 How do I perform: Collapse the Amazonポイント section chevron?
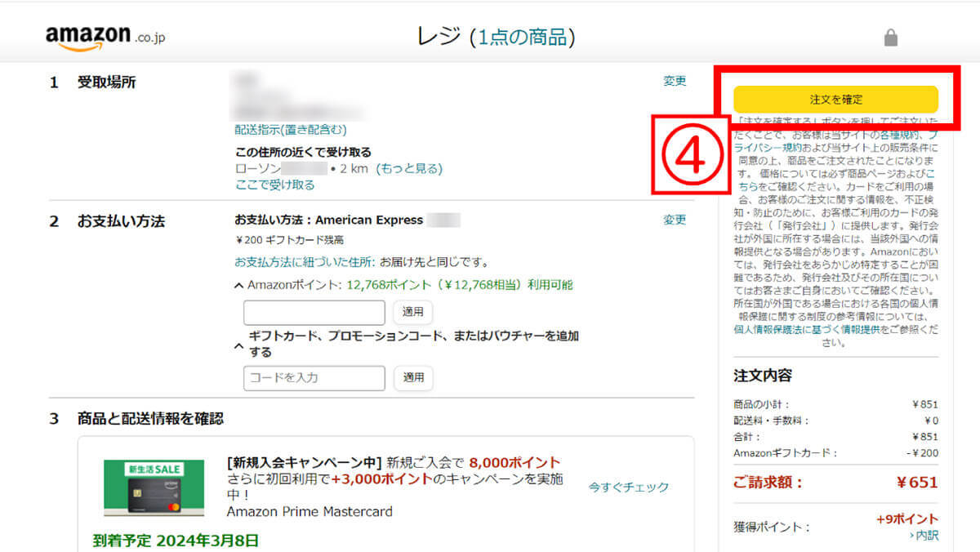pyautogui.click(x=238, y=285)
